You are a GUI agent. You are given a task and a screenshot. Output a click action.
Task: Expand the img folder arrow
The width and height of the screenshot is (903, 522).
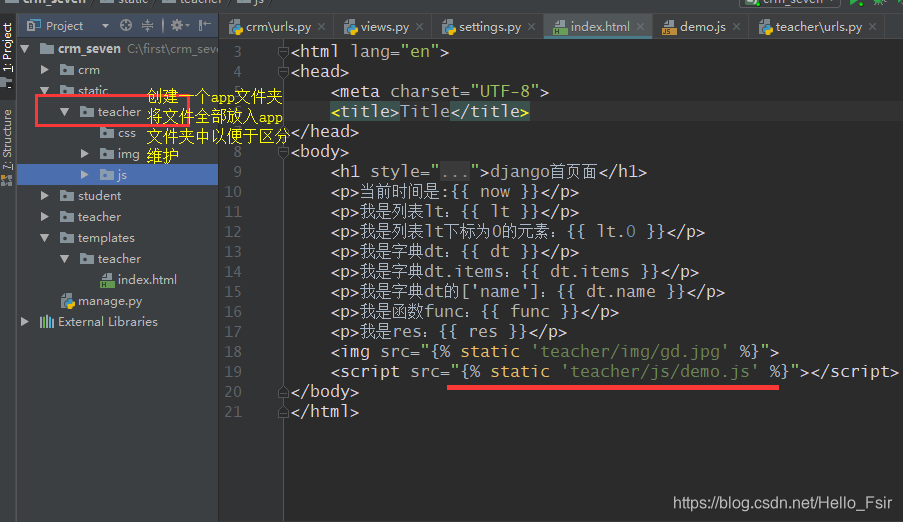tap(85, 153)
